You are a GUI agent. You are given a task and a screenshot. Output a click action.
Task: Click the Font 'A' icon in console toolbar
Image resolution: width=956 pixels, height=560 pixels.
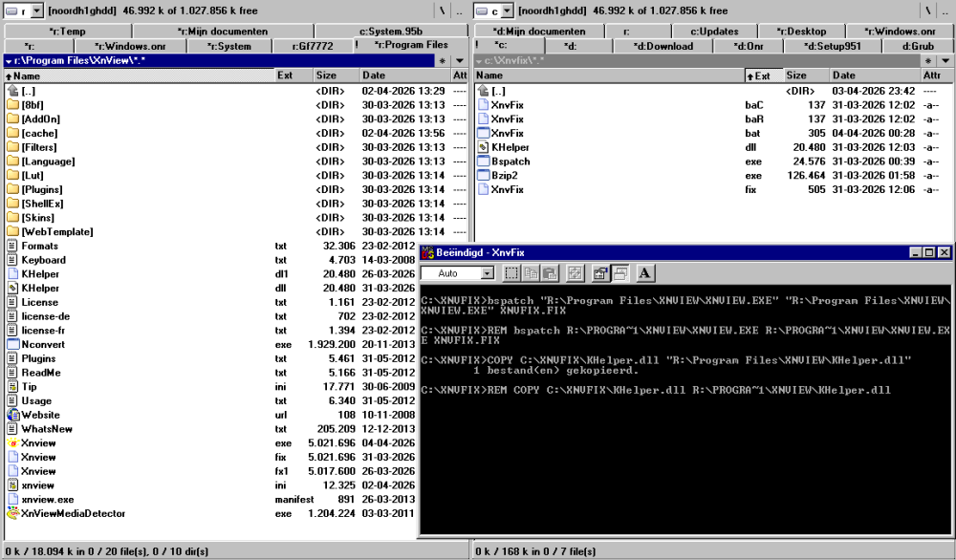point(645,273)
